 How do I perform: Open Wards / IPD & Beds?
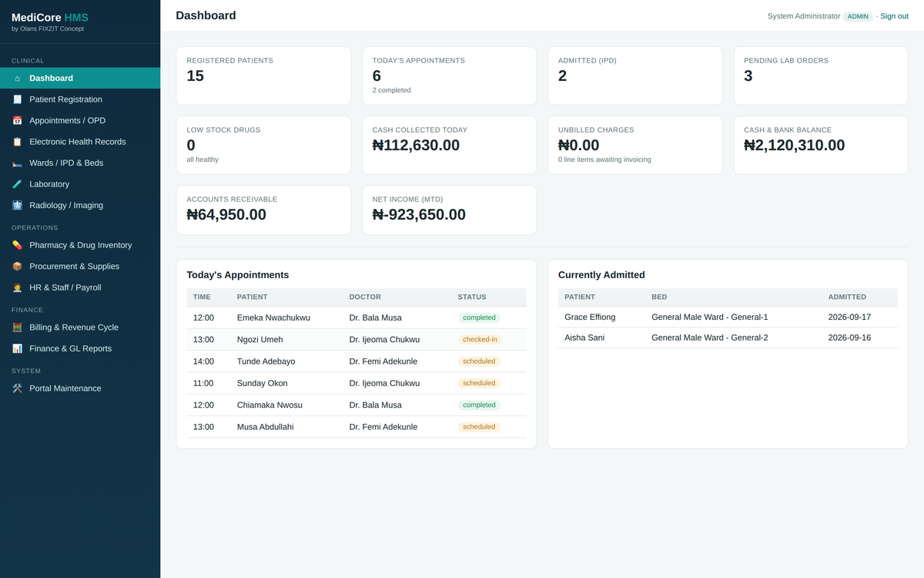[x=80, y=163]
